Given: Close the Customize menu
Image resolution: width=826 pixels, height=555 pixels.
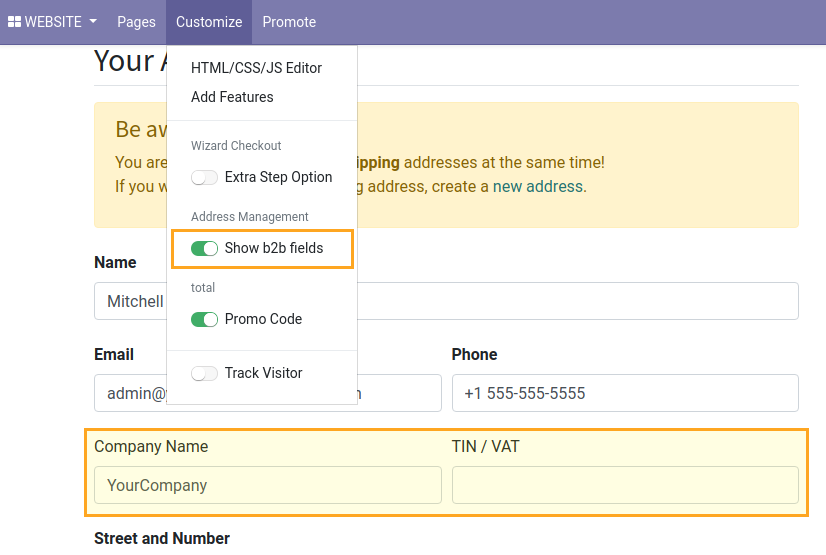Looking at the screenshot, I should [x=209, y=22].
